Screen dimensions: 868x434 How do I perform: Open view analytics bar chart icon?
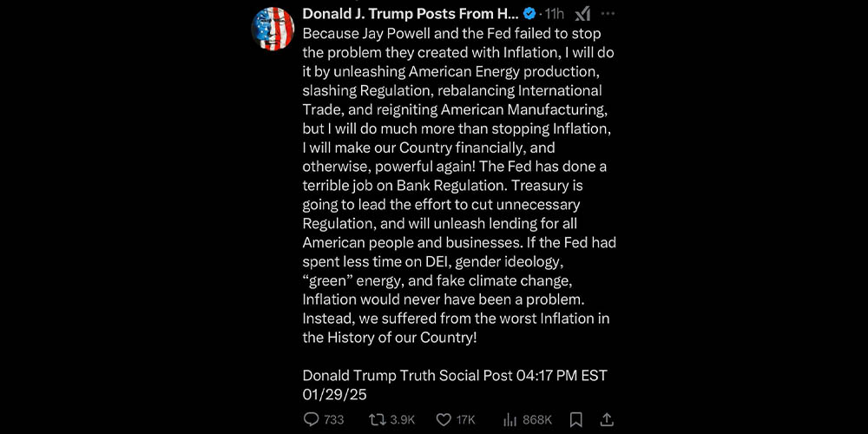510,419
